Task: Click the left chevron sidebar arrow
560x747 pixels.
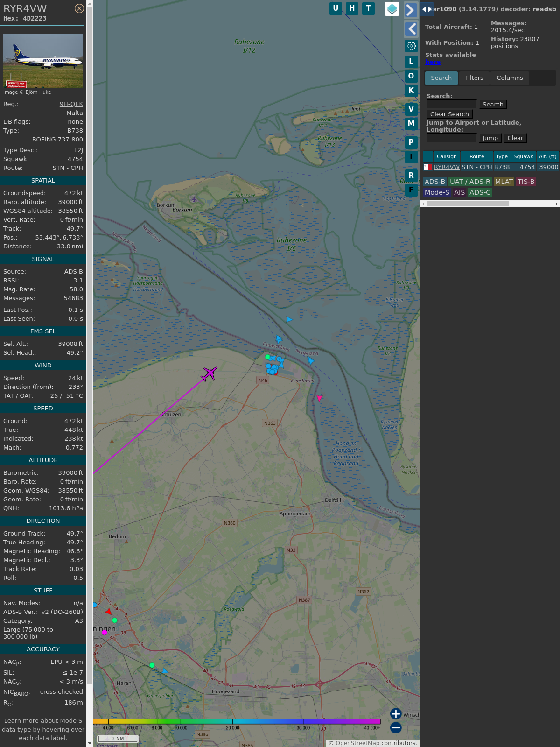Action: tap(411, 29)
